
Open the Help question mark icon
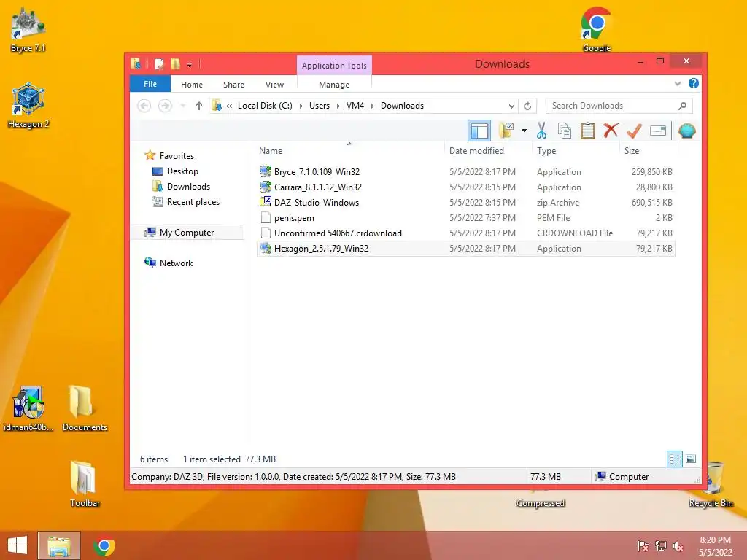click(694, 83)
